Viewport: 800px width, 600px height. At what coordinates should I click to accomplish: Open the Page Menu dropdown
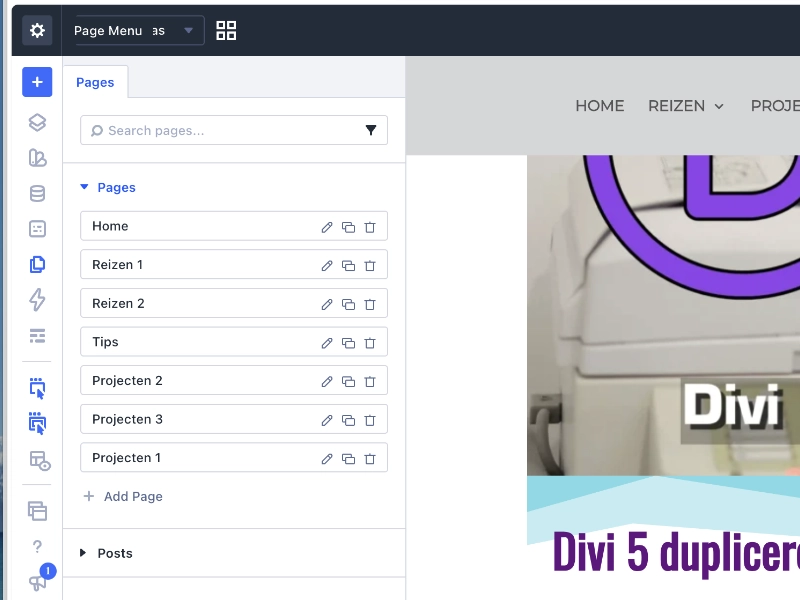[139, 31]
